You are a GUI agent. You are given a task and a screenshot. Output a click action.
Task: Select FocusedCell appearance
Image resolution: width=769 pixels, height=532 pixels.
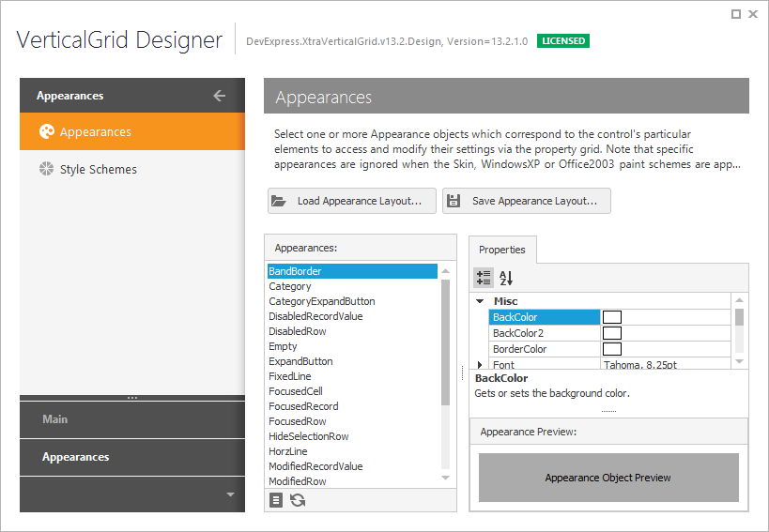352,391
